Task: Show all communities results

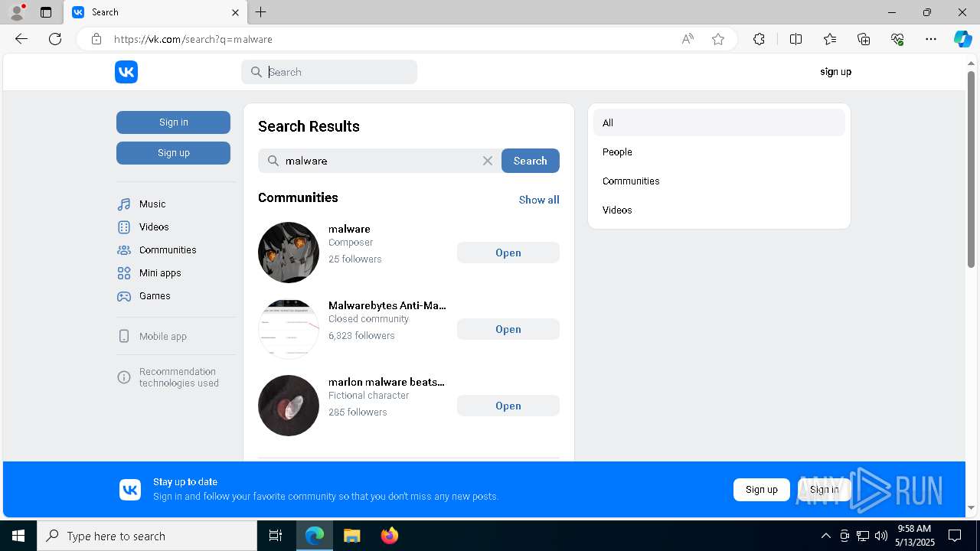Action: click(x=539, y=200)
